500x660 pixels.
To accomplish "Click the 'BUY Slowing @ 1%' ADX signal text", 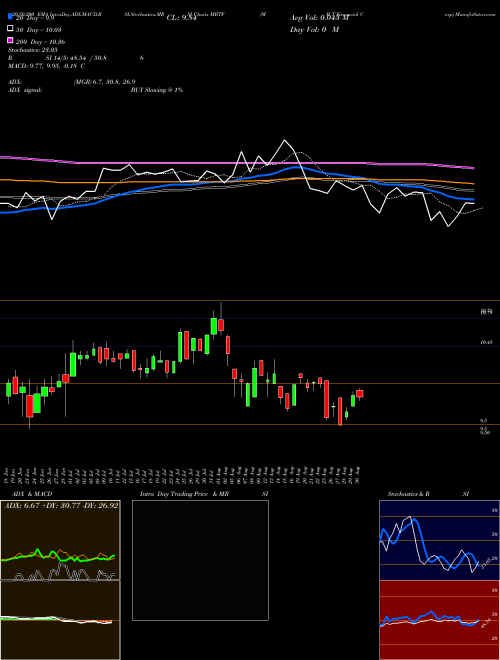I will tap(157, 90).
